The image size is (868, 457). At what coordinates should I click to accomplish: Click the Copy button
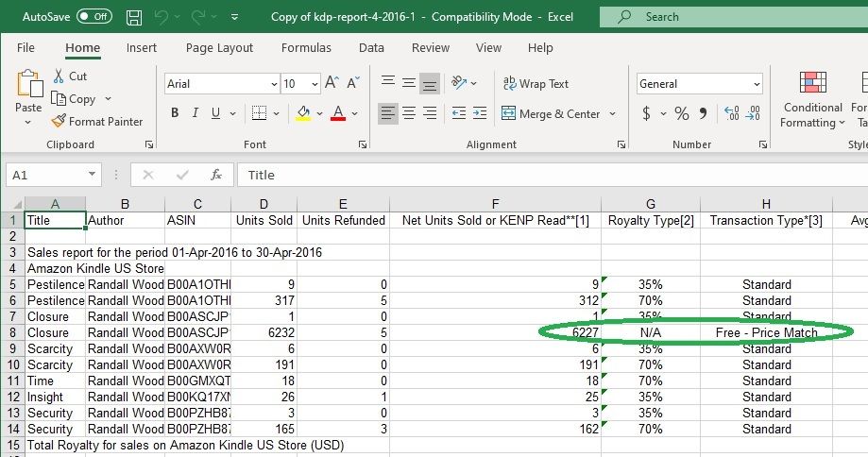tap(74, 99)
